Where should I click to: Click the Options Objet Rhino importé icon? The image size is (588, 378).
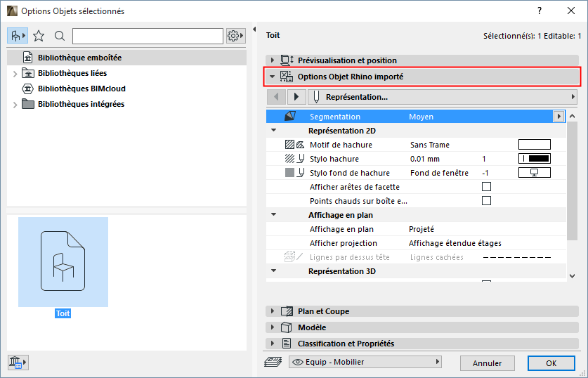(x=287, y=77)
